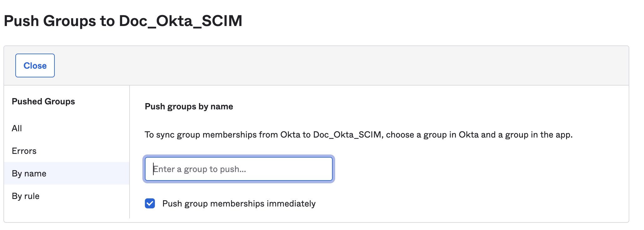Click the sync group memberships description text

(x=358, y=135)
